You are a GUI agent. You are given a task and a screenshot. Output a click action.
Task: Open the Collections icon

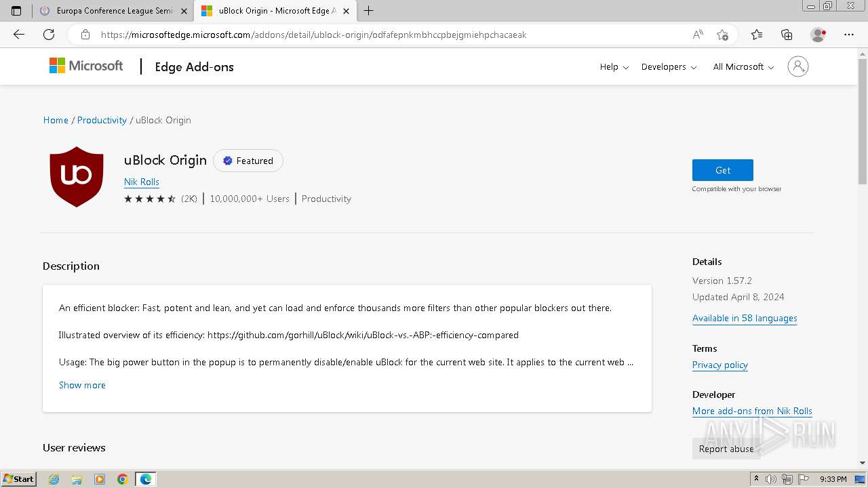click(787, 35)
